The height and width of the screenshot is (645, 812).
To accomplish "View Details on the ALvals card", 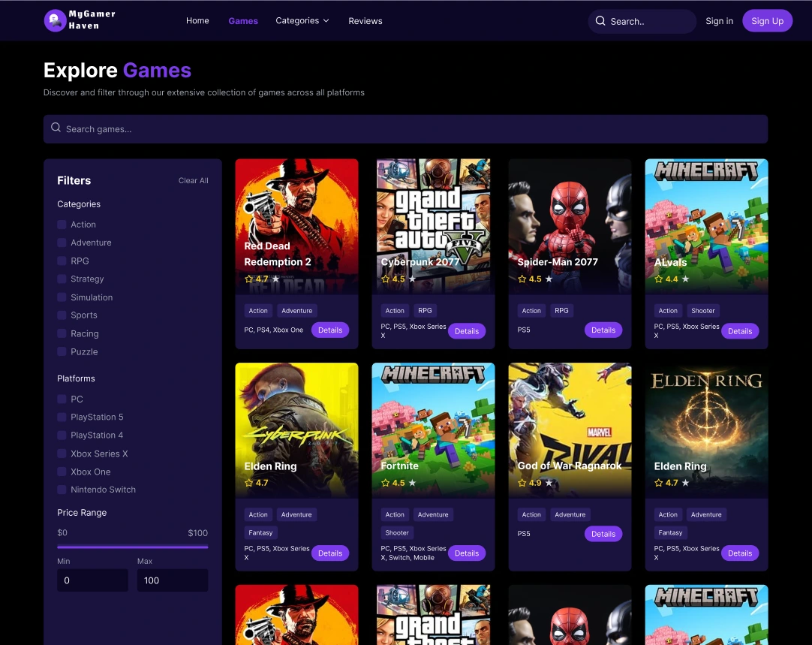I will 740,331.
